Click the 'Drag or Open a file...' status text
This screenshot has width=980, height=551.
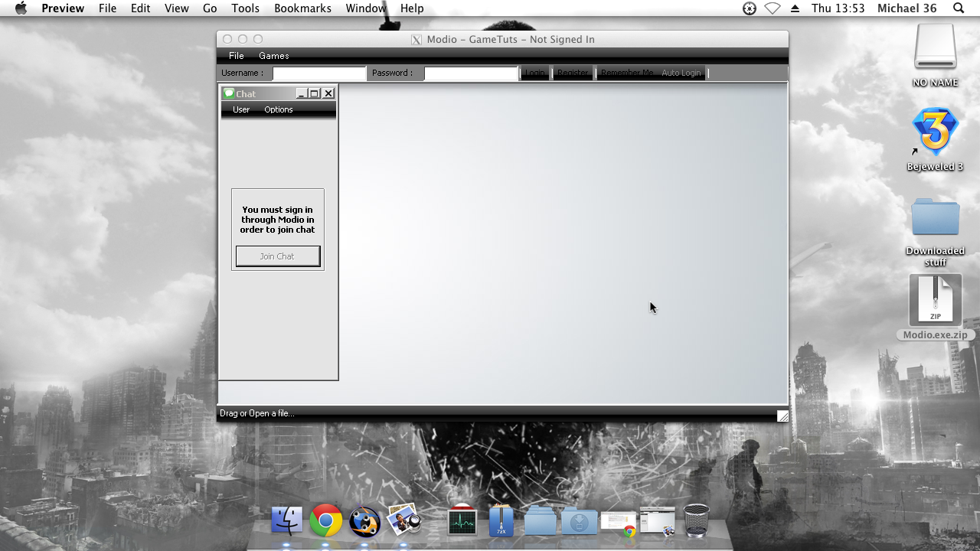[257, 413]
